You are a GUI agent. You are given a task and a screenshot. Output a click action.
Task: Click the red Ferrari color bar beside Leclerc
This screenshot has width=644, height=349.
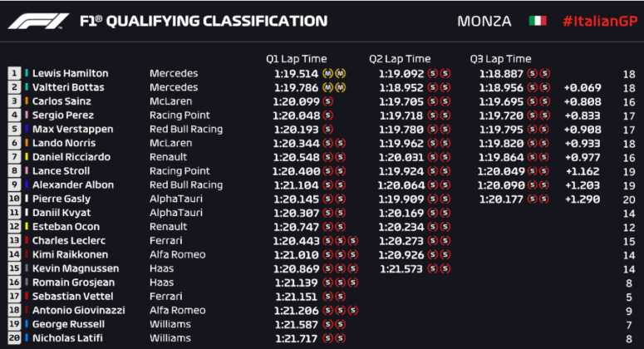26,241
